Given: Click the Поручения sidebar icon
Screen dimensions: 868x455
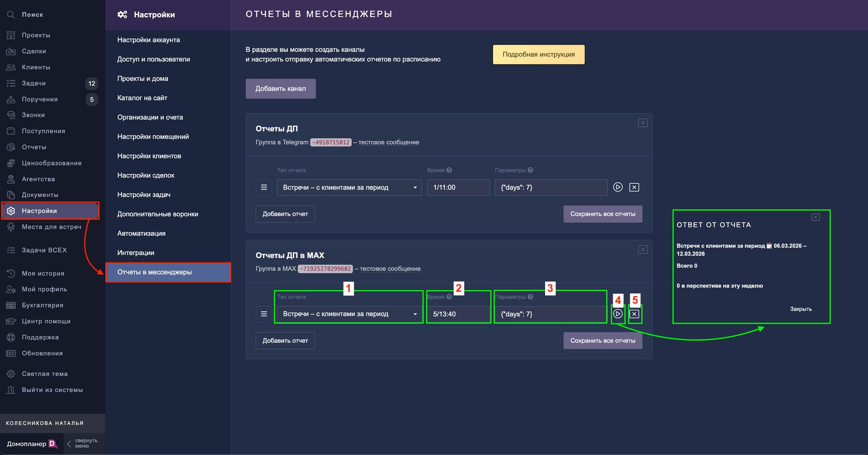Looking at the screenshot, I should point(10,99).
